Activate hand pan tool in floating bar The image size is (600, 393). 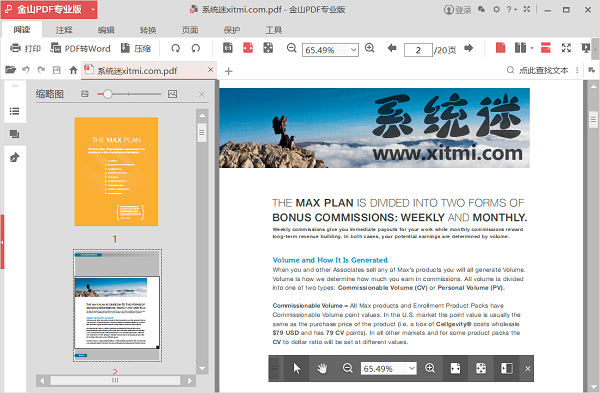[x=322, y=369]
